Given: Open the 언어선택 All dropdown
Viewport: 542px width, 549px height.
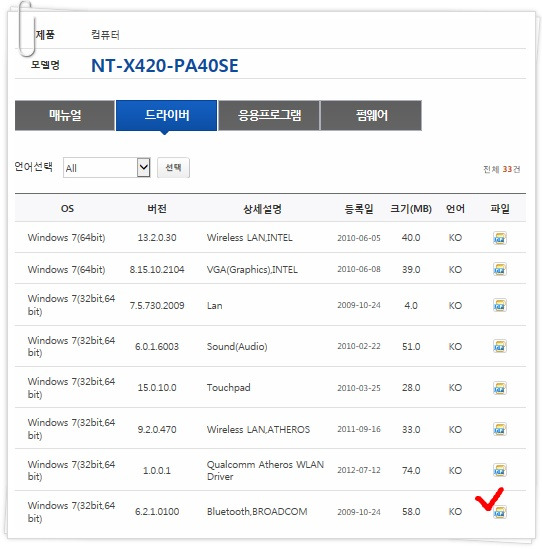Looking at the screenshot, I should [x=107, y=168].
